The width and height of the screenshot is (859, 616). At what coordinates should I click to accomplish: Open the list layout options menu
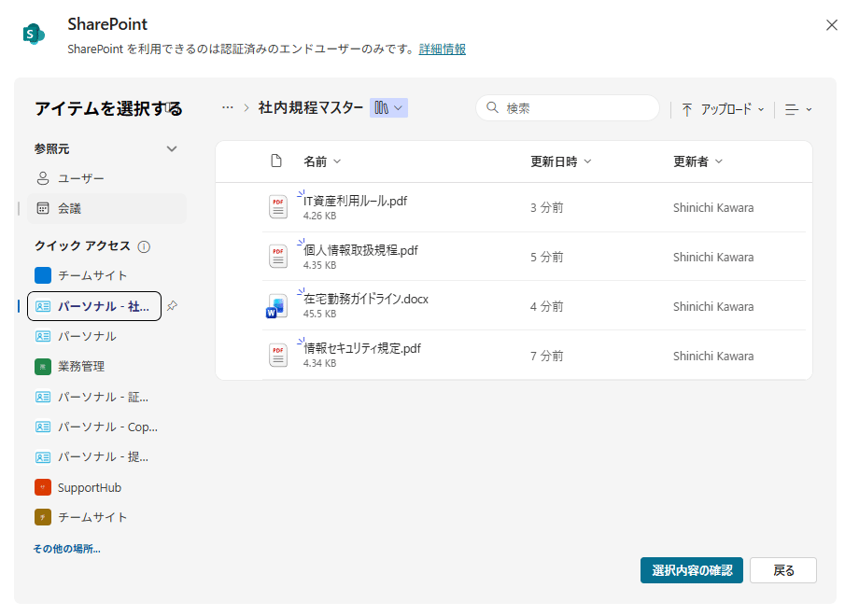coord(798,109)
